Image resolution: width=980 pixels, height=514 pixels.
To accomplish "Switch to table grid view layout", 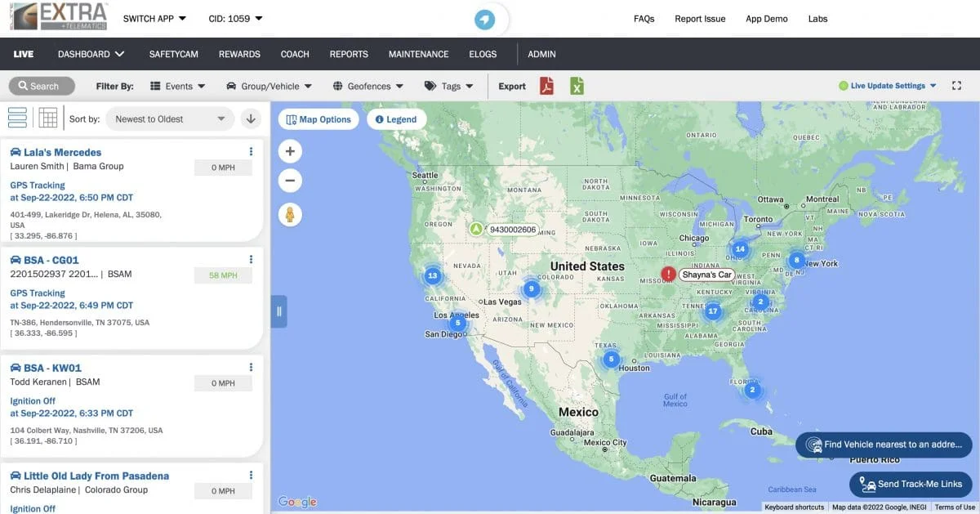I will (x=48, y=118).
